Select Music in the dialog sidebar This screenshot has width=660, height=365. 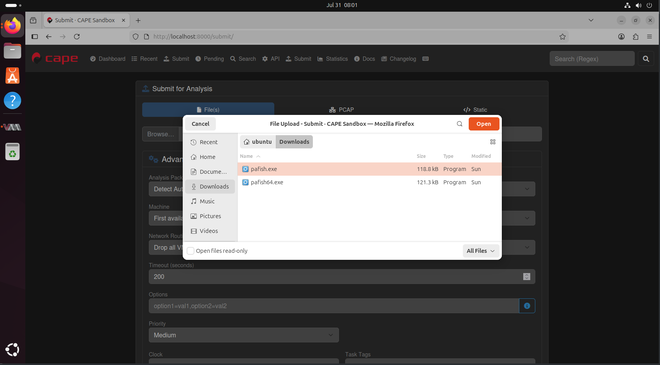pyautogui.click(x=210, y=201)
